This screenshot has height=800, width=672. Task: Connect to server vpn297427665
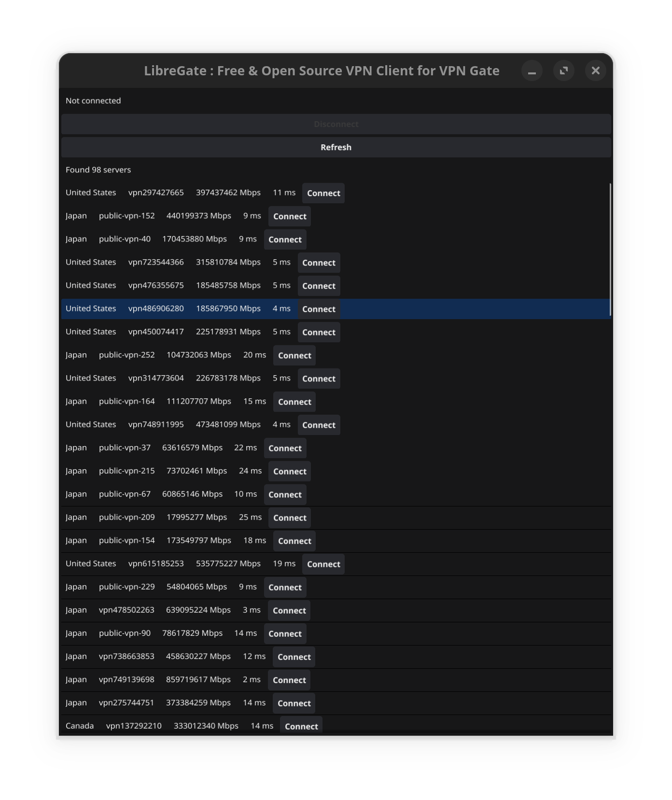coord(323,193)
